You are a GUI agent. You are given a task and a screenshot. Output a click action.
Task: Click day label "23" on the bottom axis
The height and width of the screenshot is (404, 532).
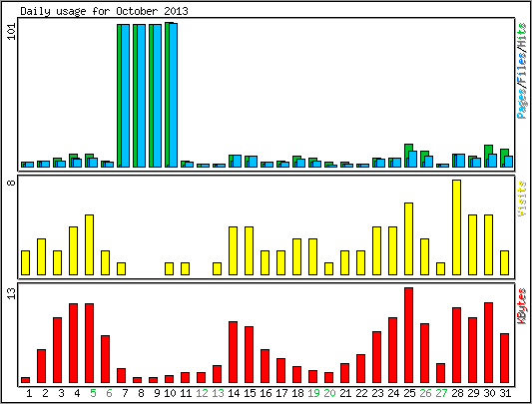tap(377, 393)
